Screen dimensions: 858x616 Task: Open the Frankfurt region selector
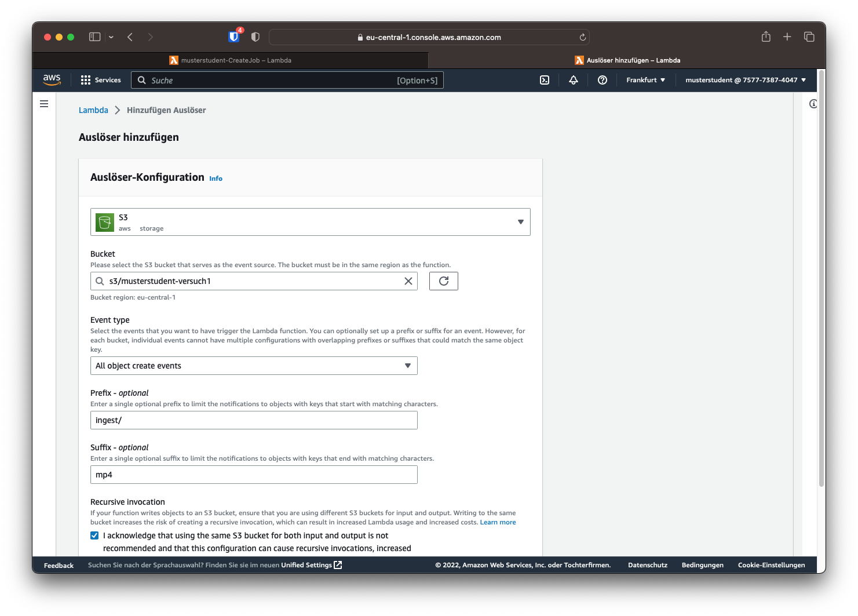[645, 80]
